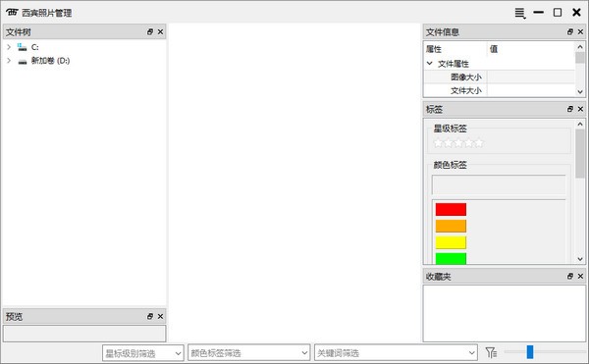Float the 标签 panel
This screenshot has width=589, height=364.
[570, 109]
